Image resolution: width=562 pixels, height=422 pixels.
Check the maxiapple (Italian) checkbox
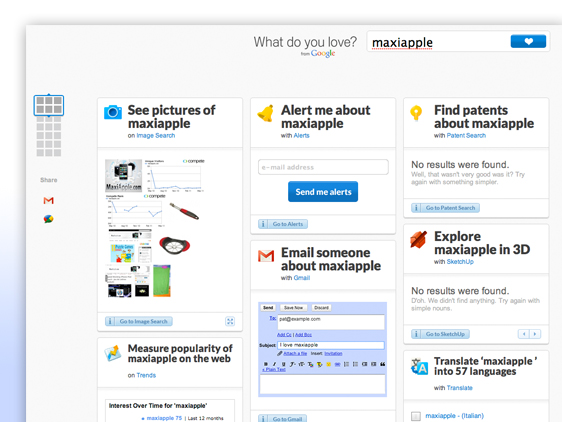416,416
